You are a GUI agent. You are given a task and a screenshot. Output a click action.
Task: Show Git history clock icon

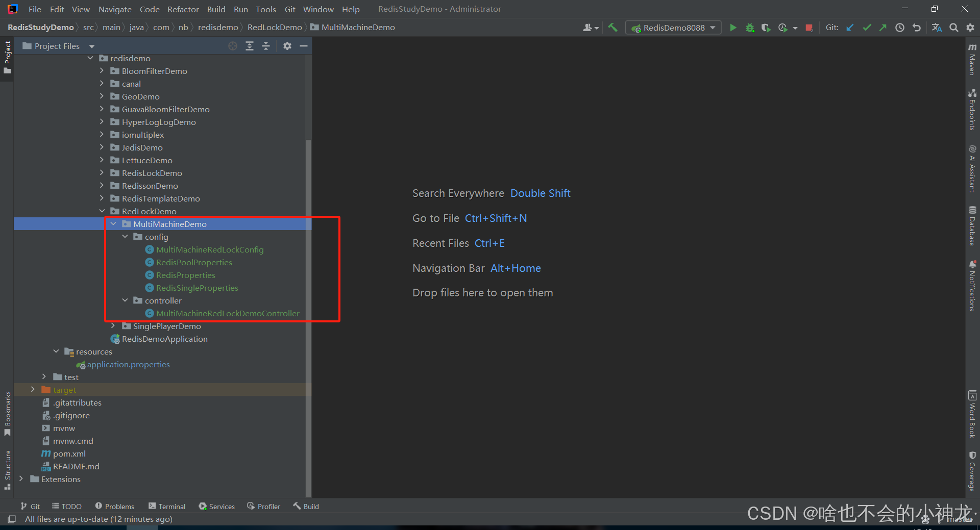coord(900,28)
